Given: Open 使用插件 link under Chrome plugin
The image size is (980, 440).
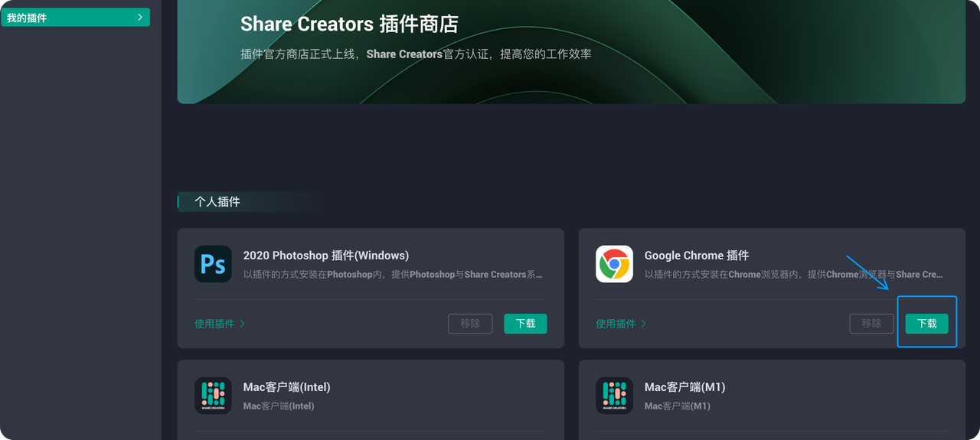Looking at the screenshot, I should click(x=621, y=324).
